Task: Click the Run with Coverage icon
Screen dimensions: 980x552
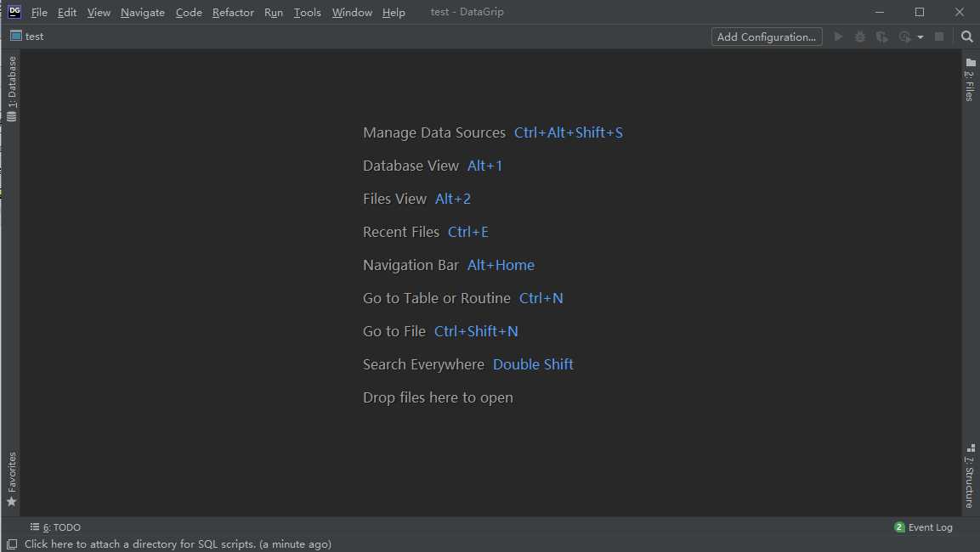Action: pos(882,37)
